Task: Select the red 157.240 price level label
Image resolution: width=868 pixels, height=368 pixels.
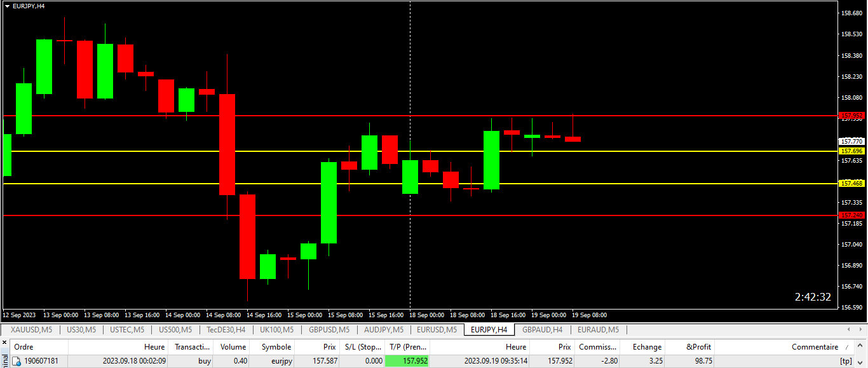Action: point(851,215)
